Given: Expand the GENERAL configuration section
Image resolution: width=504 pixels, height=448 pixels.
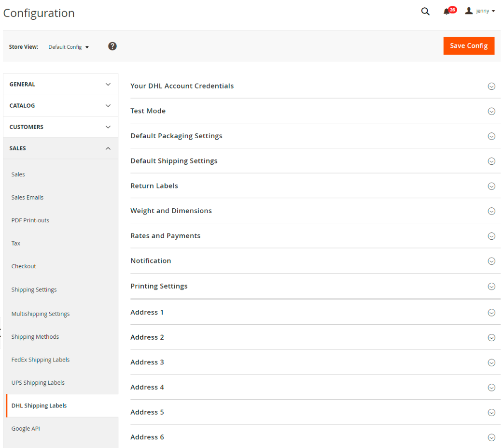Looking at the screenshot, I should [60, 84].
